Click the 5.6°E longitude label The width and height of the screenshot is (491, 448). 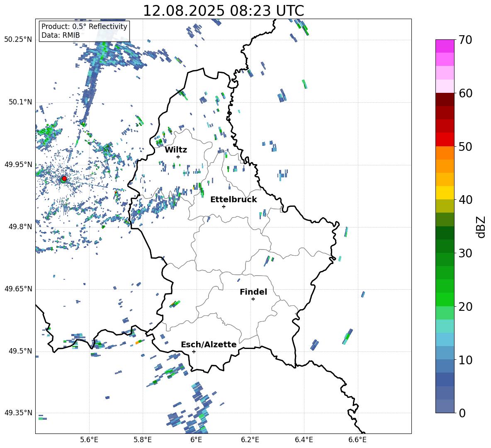click(89, 440)
